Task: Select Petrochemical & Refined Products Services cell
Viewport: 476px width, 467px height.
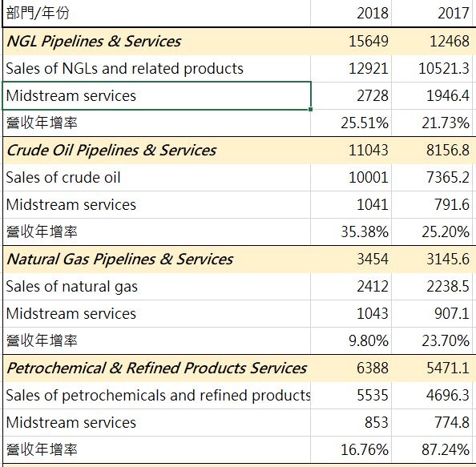Action: (x=156, y=368)
